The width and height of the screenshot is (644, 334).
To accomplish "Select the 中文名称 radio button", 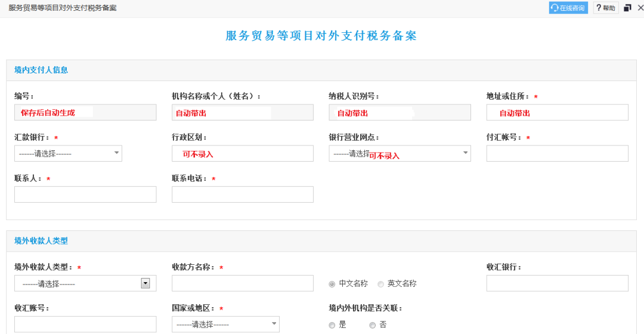I will (x=332, y=284).
